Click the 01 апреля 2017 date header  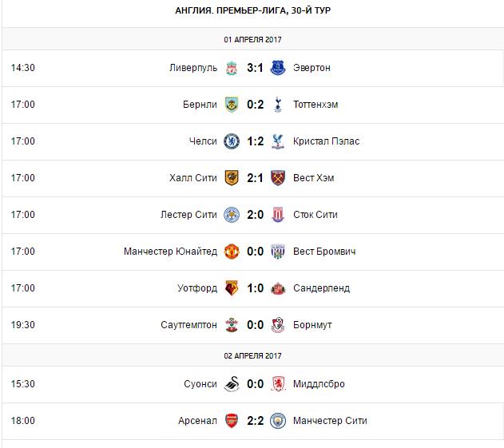[252, 39]
